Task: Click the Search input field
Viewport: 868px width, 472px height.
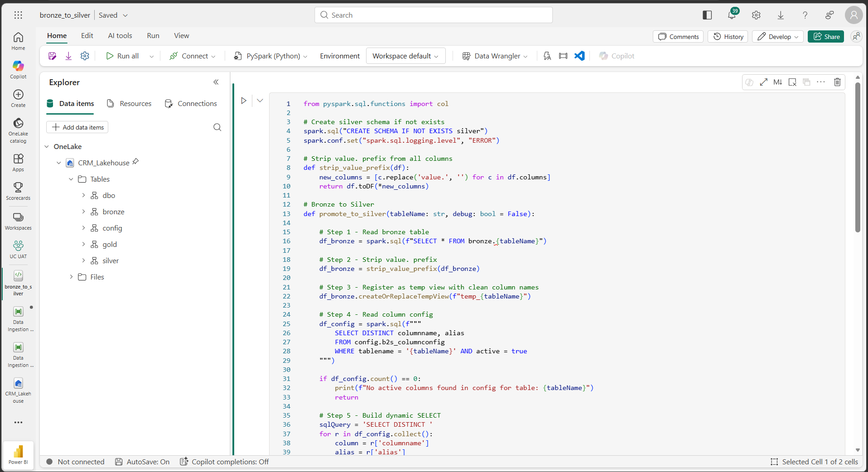Action: coord(434,15)
